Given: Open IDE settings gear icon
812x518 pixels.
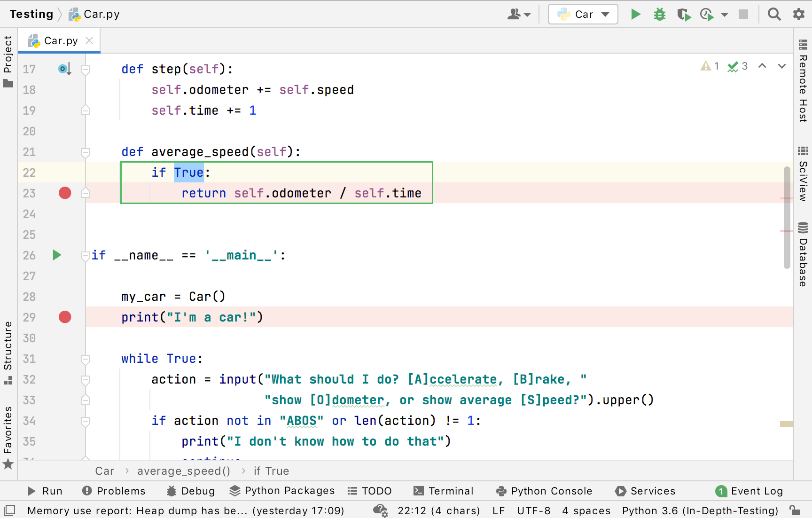Looking at the screenshot, I should pyautogui.click(x=798, y=15).
